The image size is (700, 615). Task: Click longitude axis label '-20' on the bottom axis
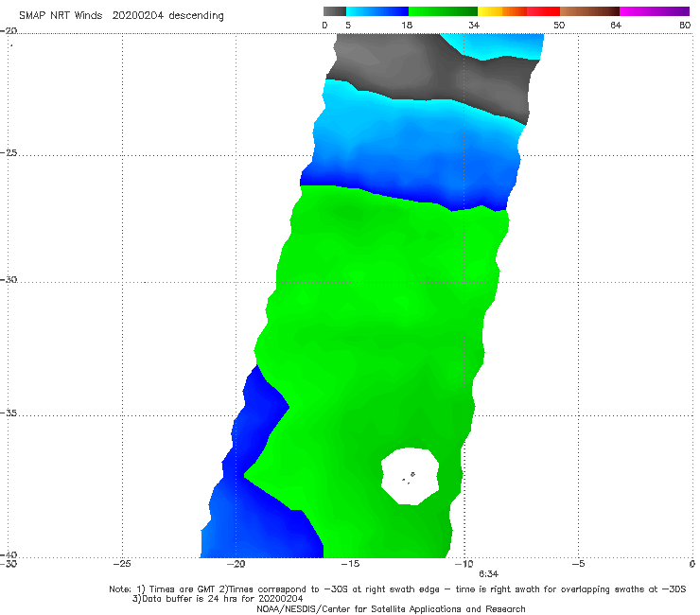click(236, 564)
